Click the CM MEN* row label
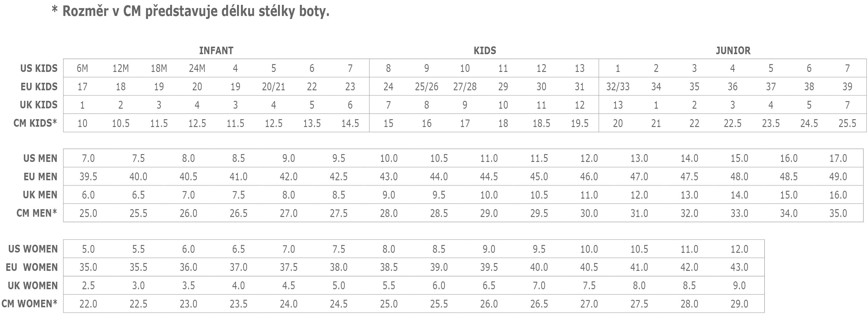 coord(37,213)
